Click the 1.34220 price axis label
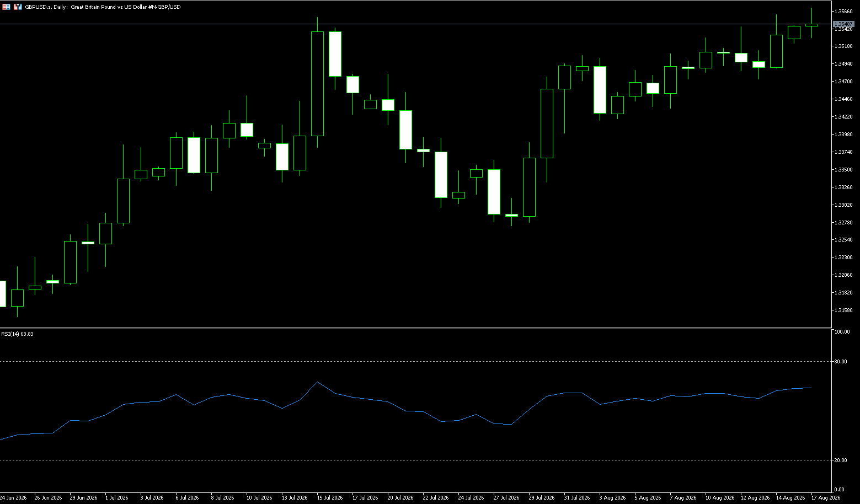The height and width of the screenshot is (504, 860). click(x=844, y=117)
